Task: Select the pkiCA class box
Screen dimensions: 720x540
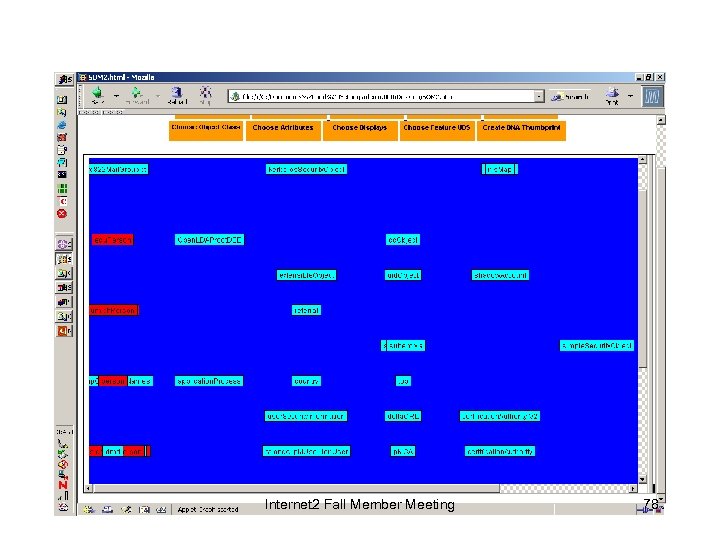Action: [403, 451]
